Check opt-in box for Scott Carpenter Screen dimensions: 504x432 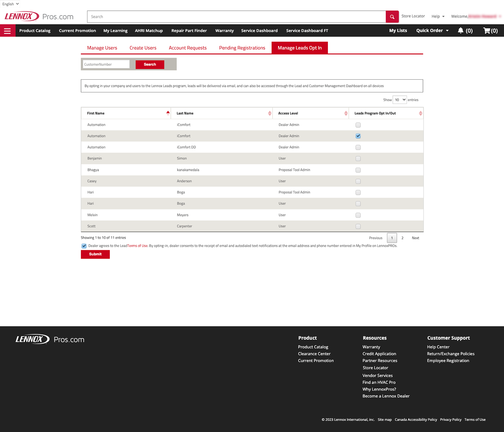[x=358, y=226]
